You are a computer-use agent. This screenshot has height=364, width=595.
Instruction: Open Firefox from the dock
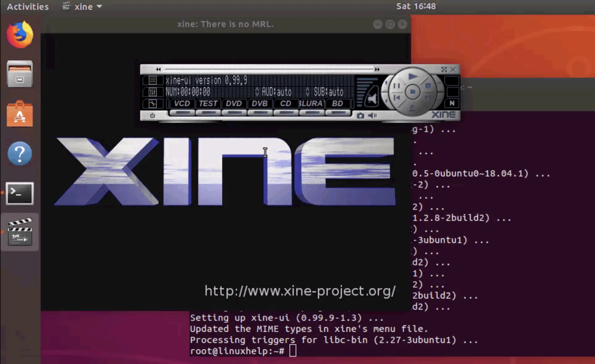pos(20,35)
